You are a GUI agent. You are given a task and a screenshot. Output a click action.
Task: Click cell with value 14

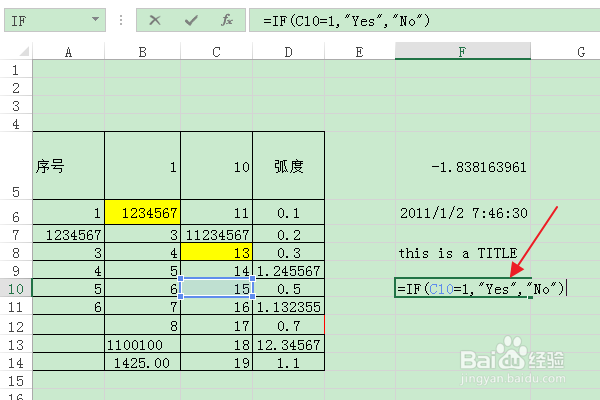pyautogui.click(x=217, y=270)
